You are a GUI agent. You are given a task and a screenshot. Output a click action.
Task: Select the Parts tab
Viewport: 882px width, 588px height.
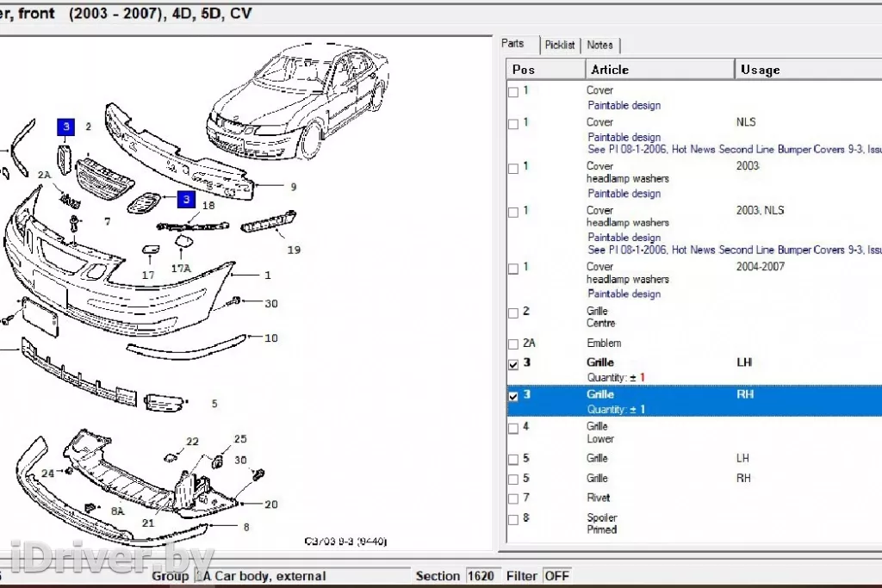[512, 43]
